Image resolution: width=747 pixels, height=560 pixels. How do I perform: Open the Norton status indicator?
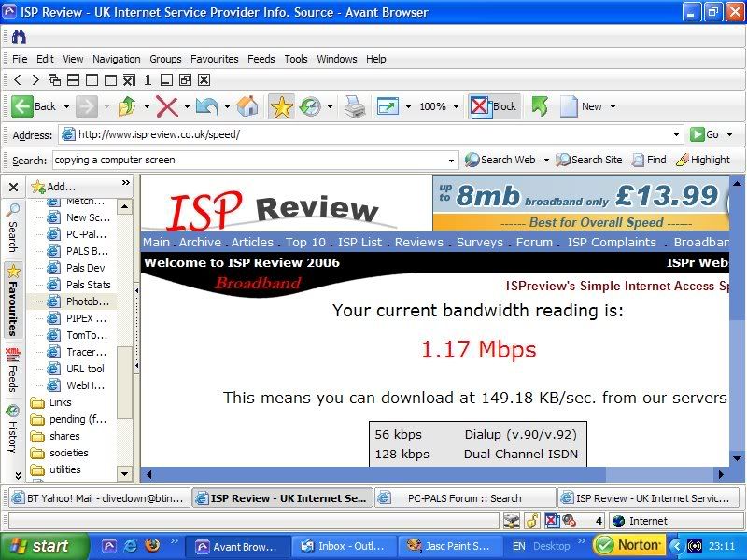tap(629, 545)
